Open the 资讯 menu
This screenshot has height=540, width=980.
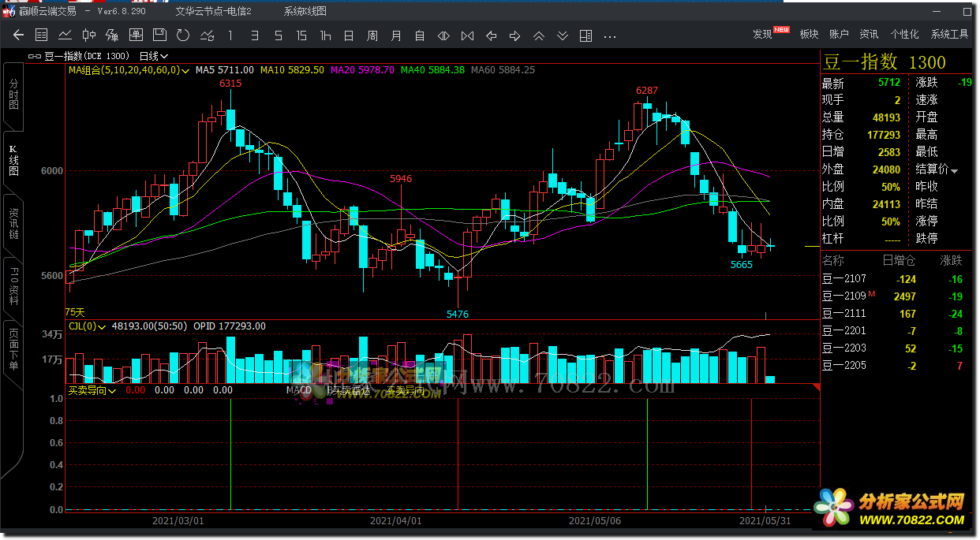[869, 34]
